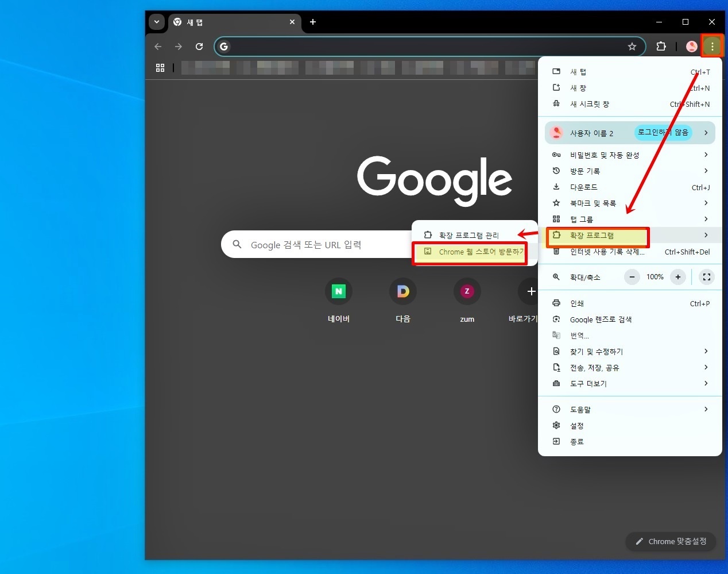The image size is (728, 574).
Task: Click the search magnifier in Google box
Action: (237, 245)
